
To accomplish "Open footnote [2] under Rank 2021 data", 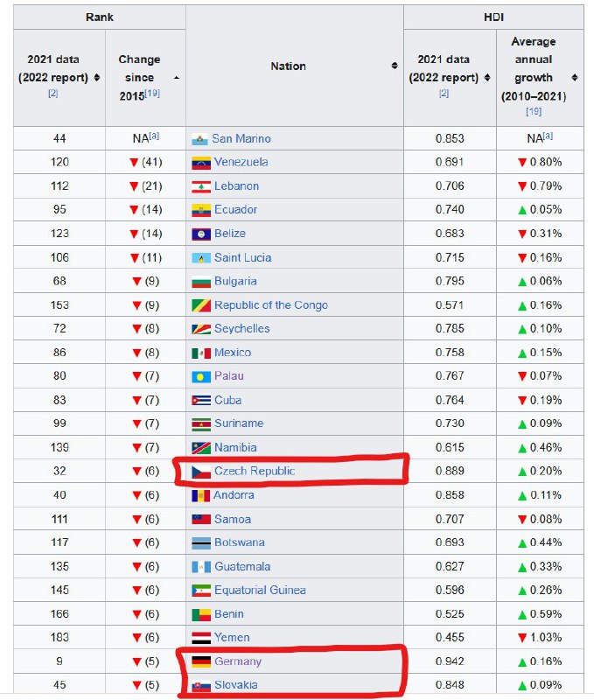I will pyautogui.click(x=52, y=94).
